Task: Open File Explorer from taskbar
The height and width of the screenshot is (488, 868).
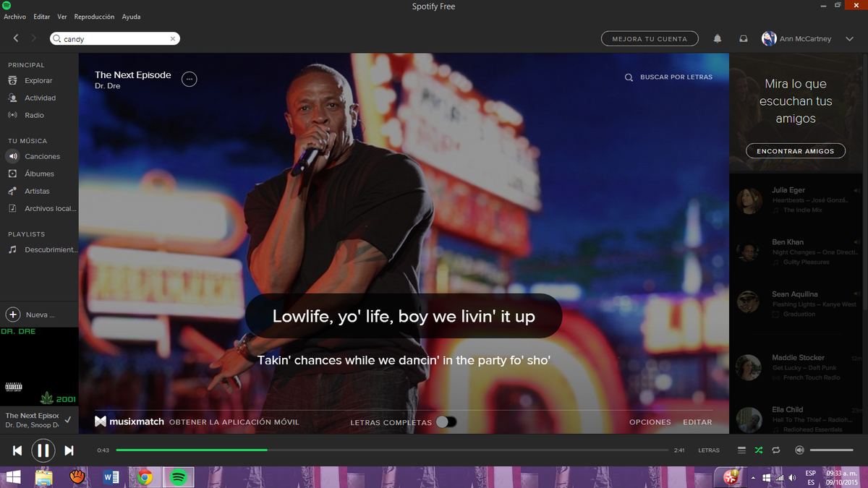Action: [x=43, y=477]
